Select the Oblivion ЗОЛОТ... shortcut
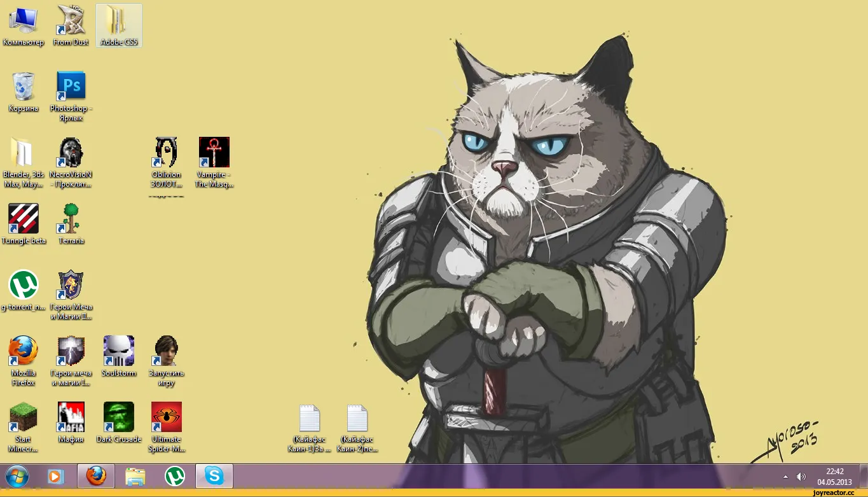This screenshot has height=497, width=868. (167, 163)
